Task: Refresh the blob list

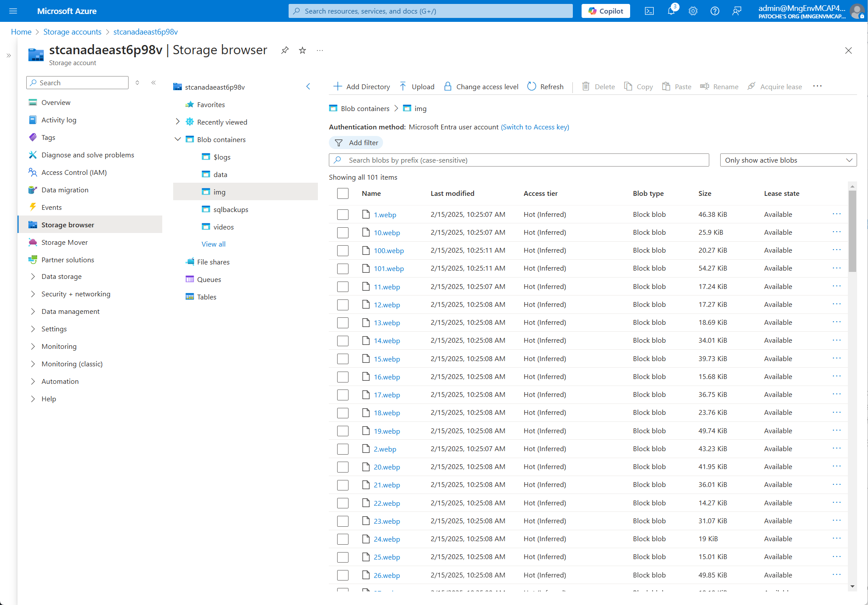Action: pyautogui.click(x=545, y=86)
